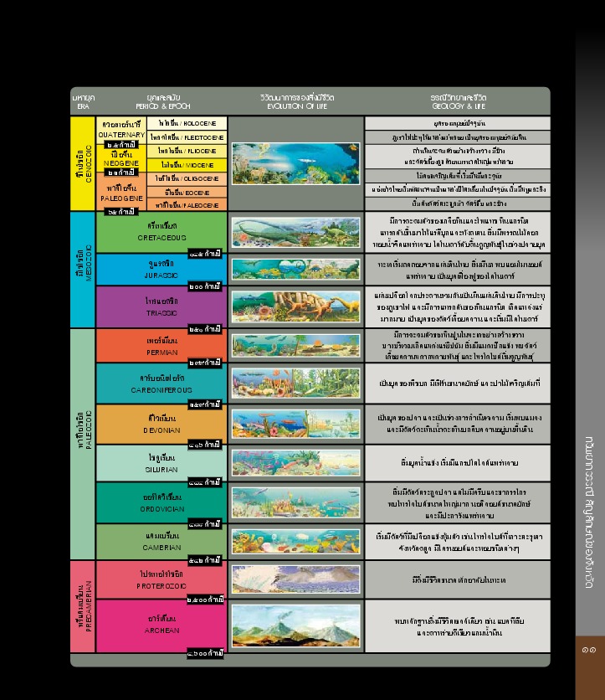Click the CRETACEOUS period label
This screenshot has height=700, width=605.
pos(162,232)
